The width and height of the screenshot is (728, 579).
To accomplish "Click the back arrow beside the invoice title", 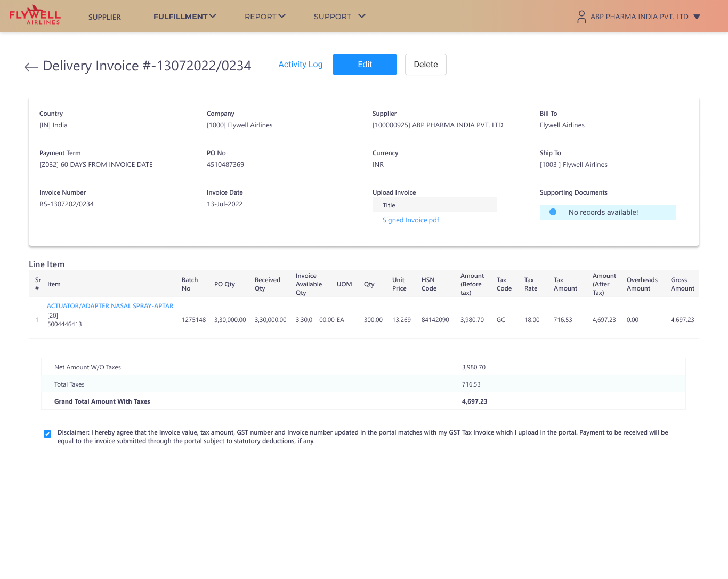I will tap(31, 67).
